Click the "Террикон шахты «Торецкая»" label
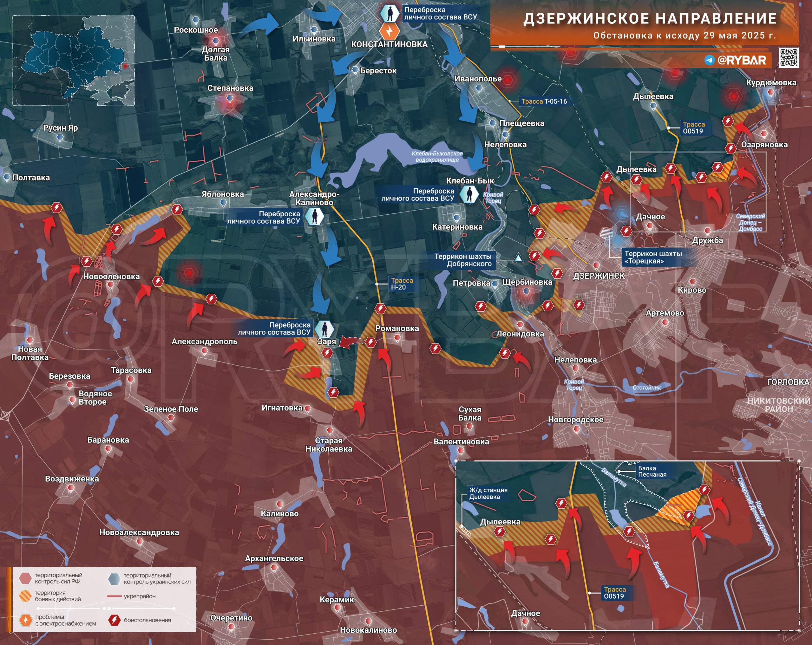 click(x=653, y=257)
